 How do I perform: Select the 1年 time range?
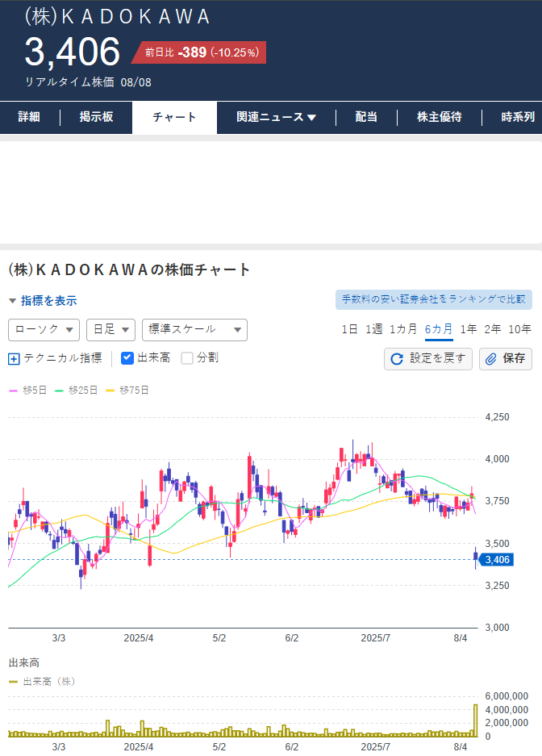(469, 329)
